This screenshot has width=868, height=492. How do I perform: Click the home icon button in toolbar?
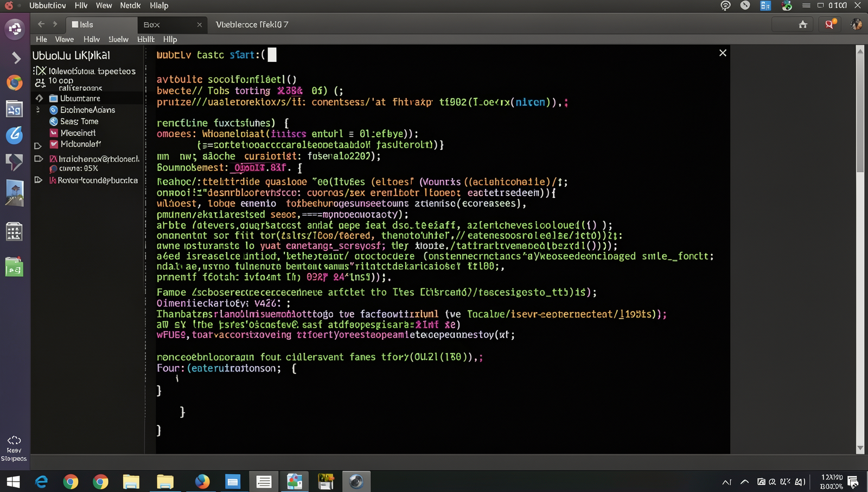pyautogui.click(x=803, y=24)
